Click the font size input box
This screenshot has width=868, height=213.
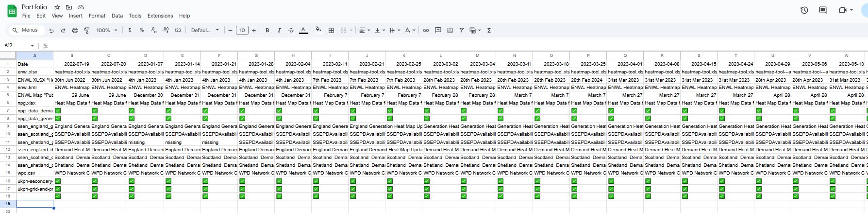pos(242,30)
